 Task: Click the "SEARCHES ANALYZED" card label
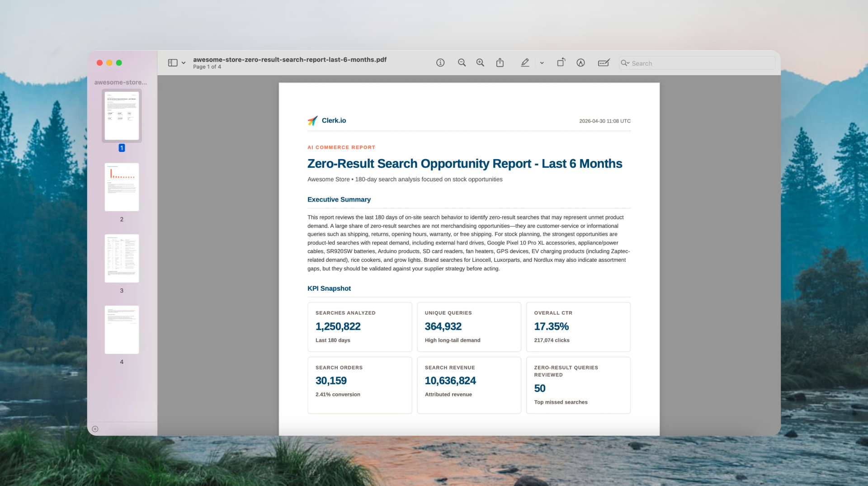[345, 313]
